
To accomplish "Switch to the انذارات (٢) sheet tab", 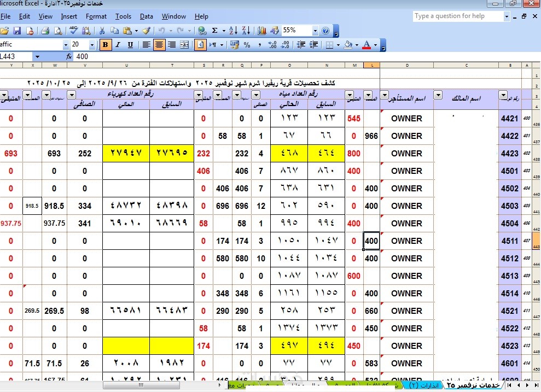I will coord(424,385).
